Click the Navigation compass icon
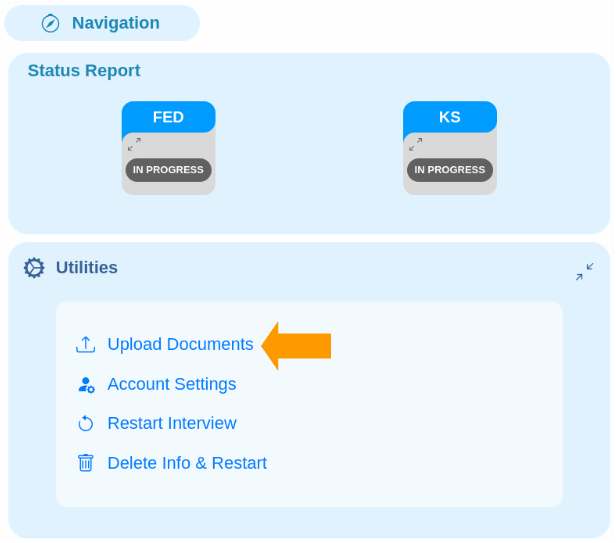 click(x=50, y=23)
